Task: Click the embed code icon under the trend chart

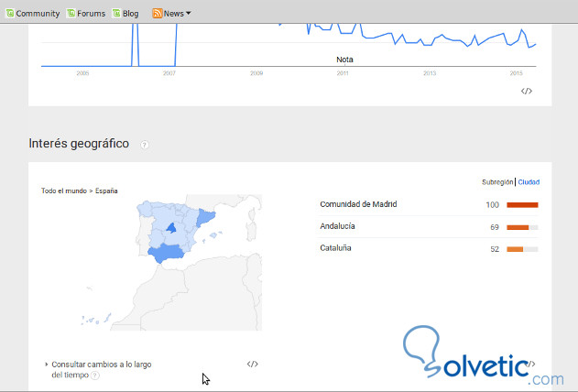Action: pos(527,91)
